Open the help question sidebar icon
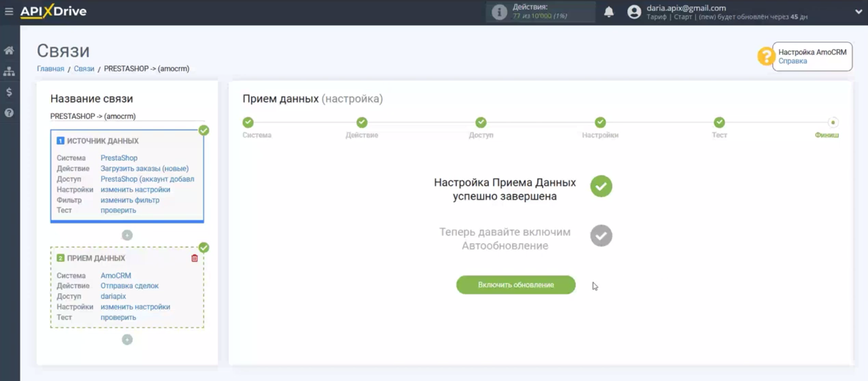 9,113
